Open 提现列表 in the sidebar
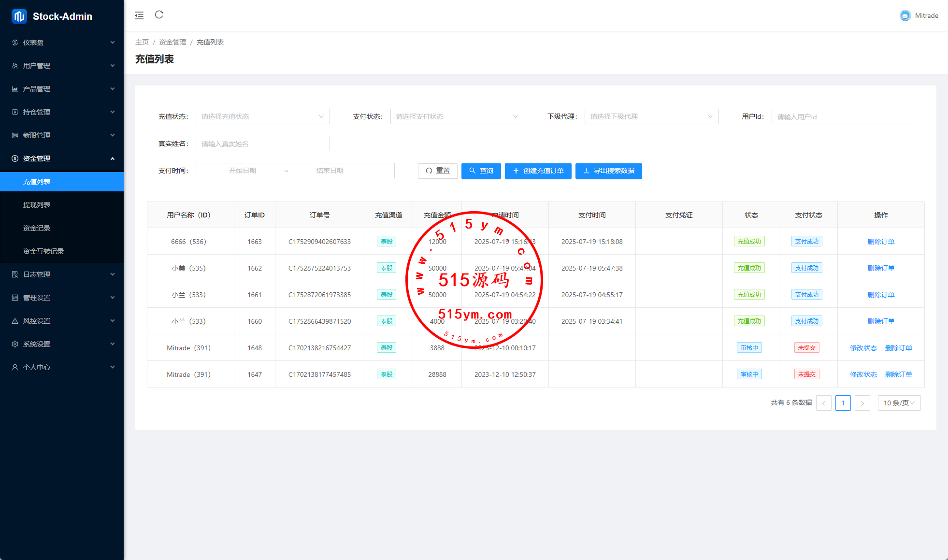The image size is (948, 560). [x=37, y=205]
